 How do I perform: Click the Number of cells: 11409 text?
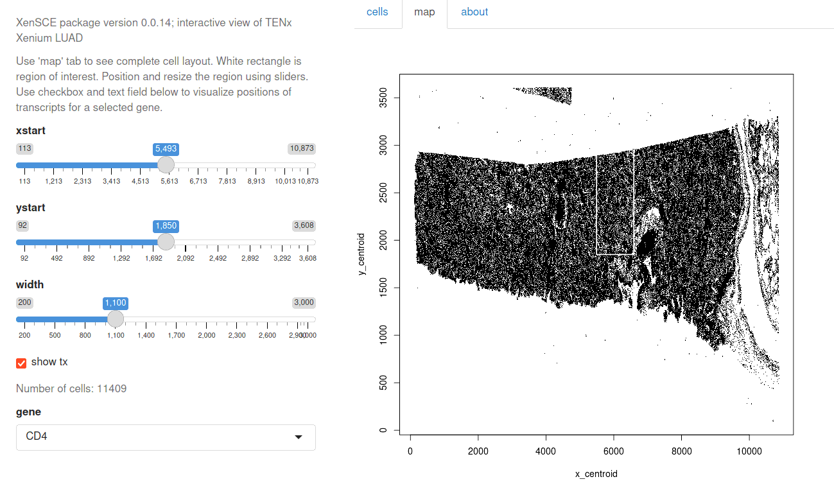[71, 388]
